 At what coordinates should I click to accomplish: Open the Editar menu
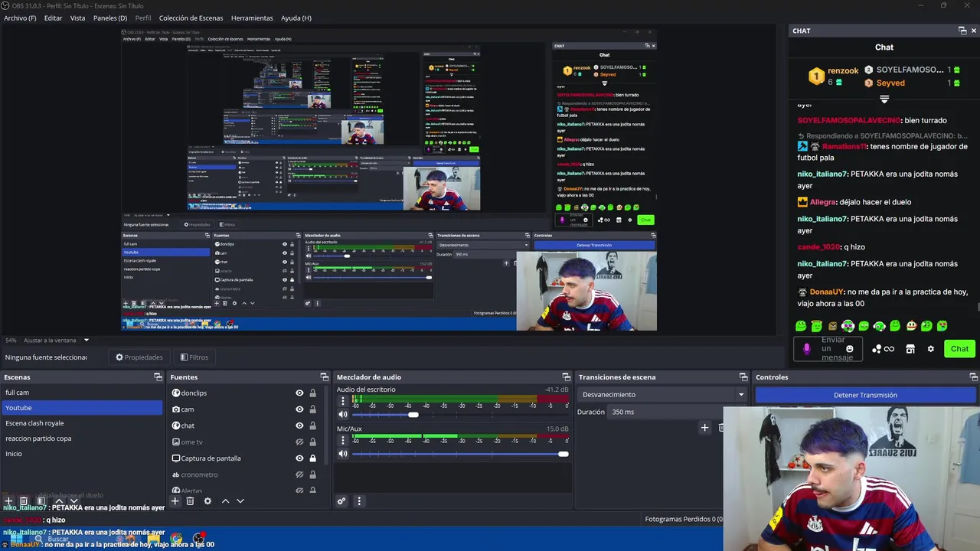pos(53,18)
